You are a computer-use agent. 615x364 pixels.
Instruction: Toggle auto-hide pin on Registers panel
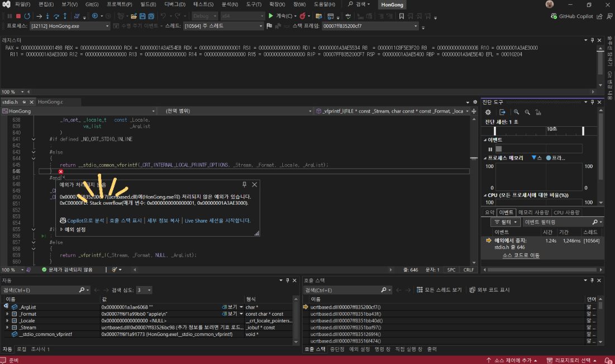tap(592, 40)
